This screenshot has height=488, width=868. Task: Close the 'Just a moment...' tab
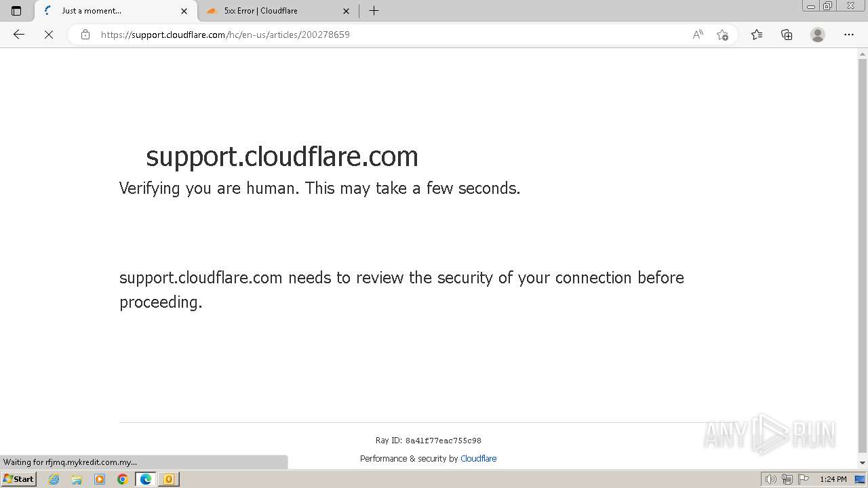(x=184, y=11)
